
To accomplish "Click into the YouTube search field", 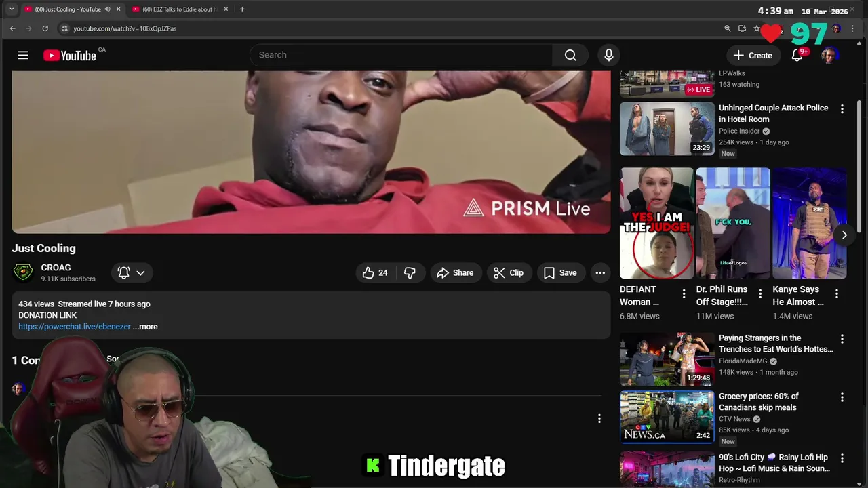I will [x=401, y=55].
